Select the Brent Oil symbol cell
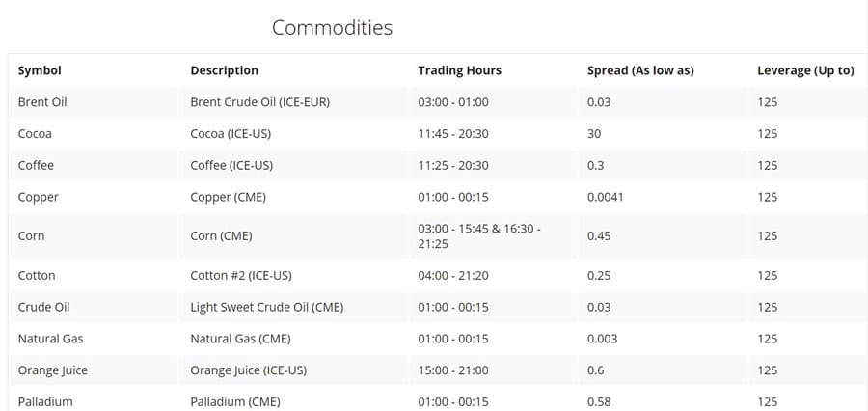Screen dimensions: 868x411 coord(42,102)
